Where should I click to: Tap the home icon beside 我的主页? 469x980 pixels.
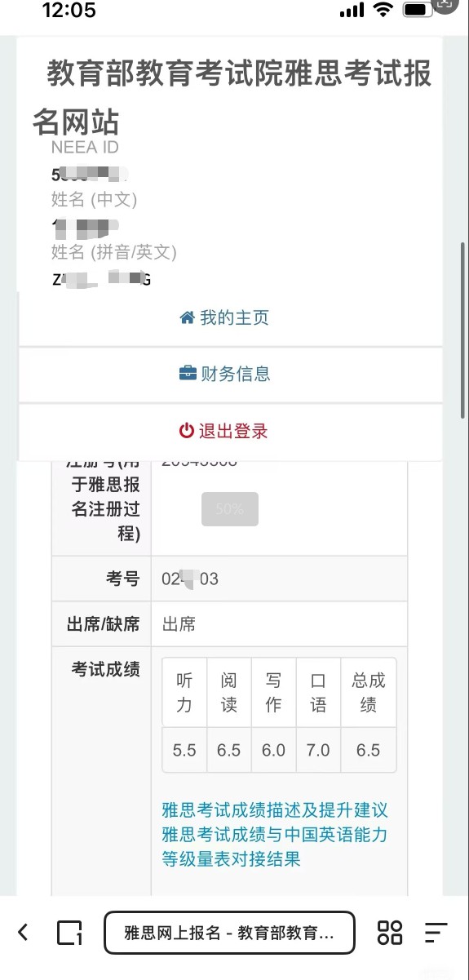[188, 317]
